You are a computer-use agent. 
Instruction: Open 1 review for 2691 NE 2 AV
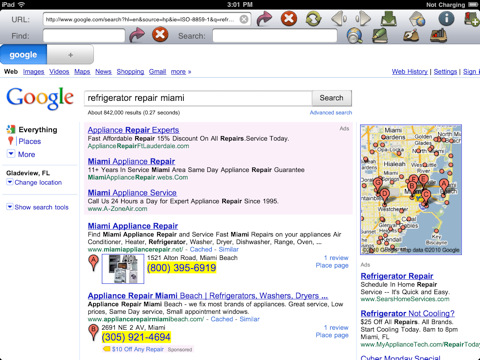[x=336, y=327]
